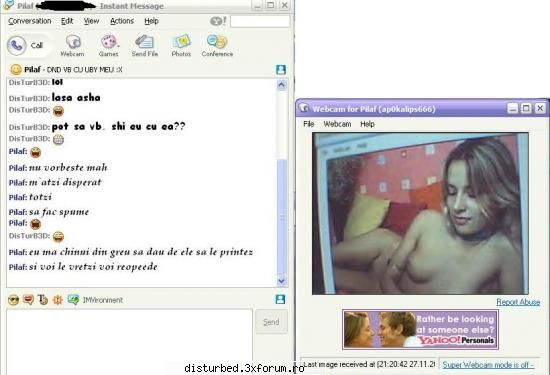Open Help menu in Webcam window
Viewport: 550px width, 375px height.
point(367,124)
